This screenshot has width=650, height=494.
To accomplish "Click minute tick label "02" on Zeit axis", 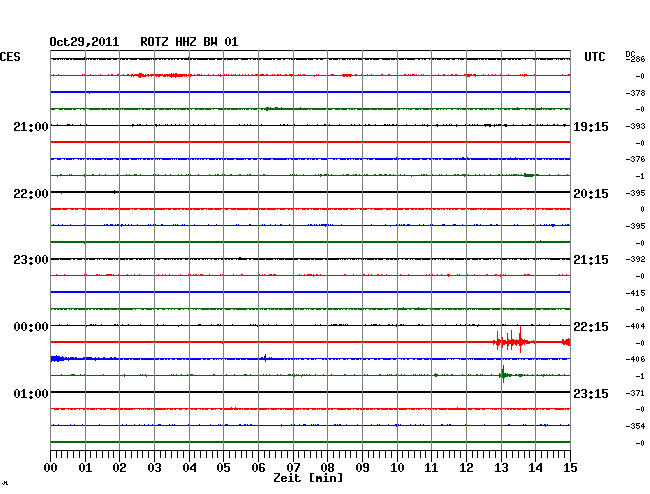I will (119, 468).
